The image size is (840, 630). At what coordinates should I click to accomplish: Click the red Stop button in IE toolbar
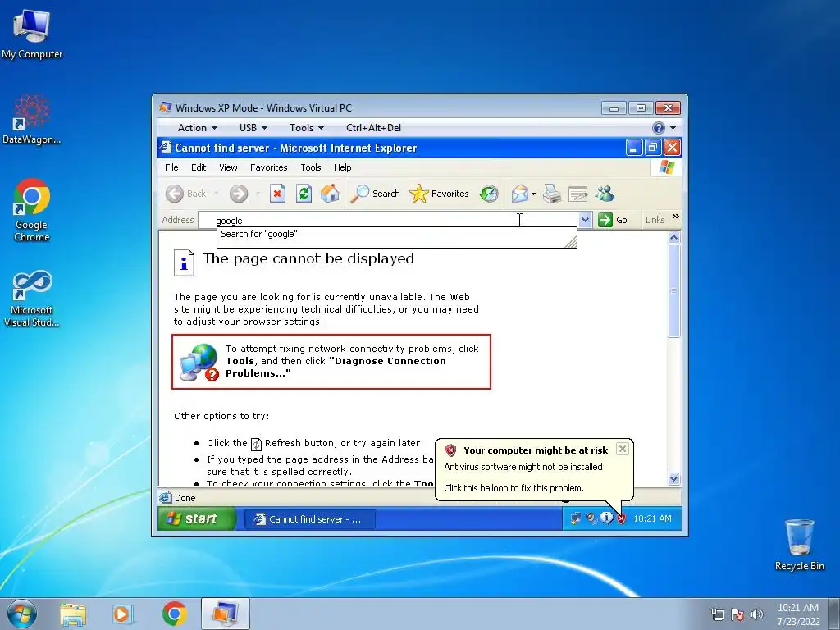(277, 194)
